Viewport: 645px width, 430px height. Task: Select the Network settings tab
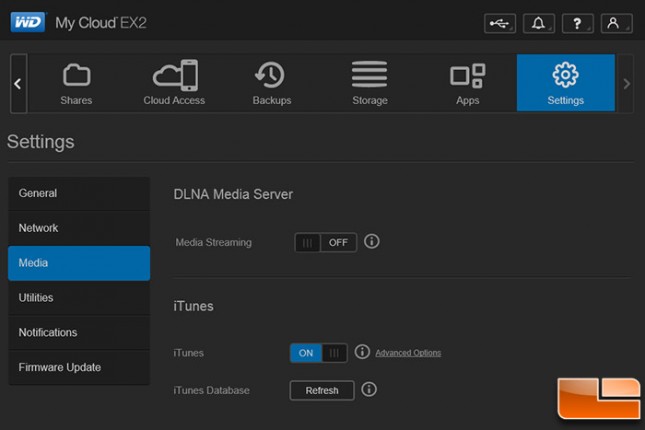79,228
